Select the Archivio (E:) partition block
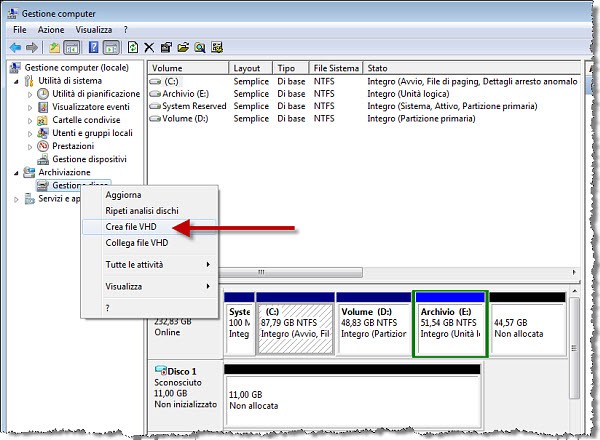Viewport: 600px width, 440px height. pos(449,329)
